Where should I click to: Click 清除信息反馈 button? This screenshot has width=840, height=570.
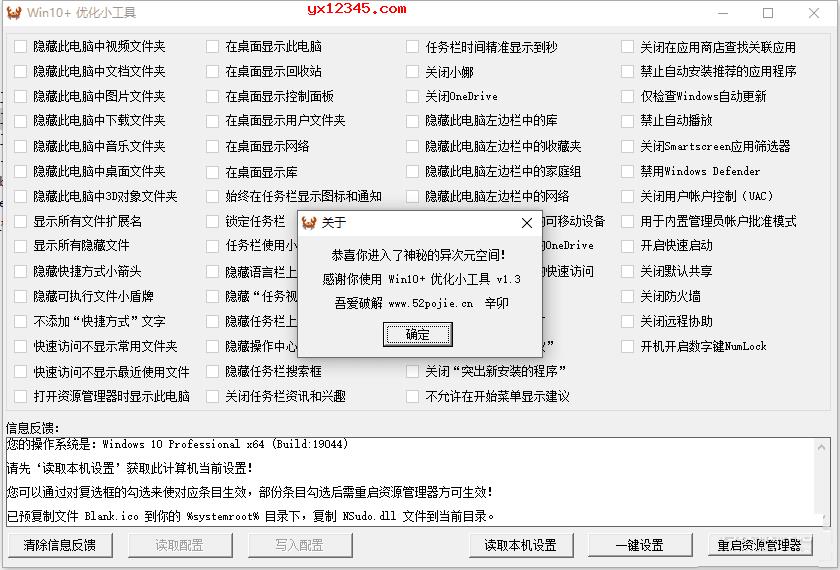(60, 545)
